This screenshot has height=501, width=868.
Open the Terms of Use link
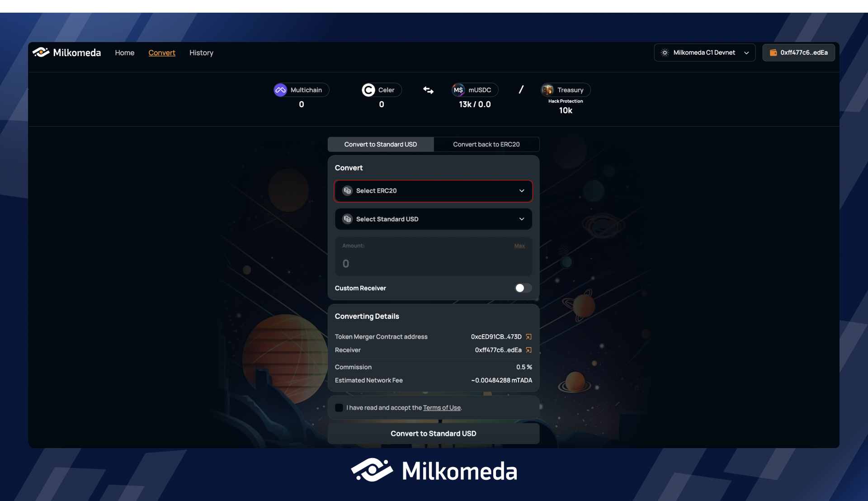tap(442, 408)
